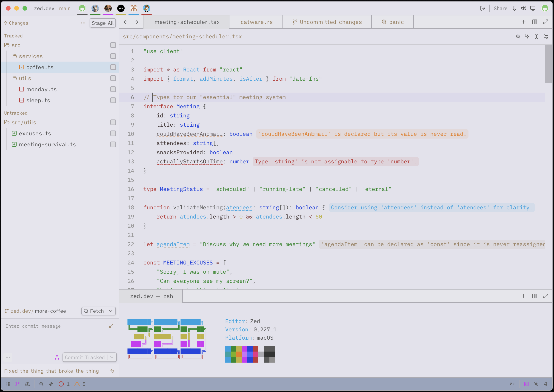Open the git panel icon in status bar
554x392 pixels.
tap(17, 384)
